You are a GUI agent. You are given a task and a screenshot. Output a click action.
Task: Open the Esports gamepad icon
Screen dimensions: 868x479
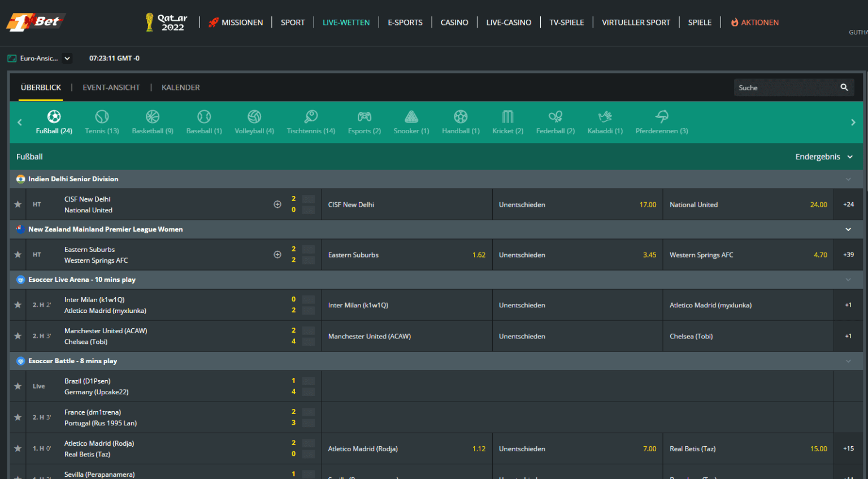click(364, 117)
